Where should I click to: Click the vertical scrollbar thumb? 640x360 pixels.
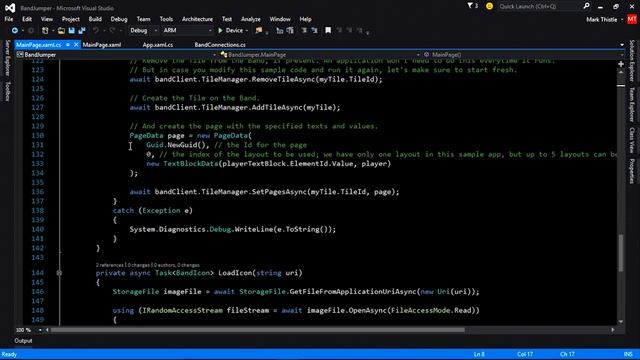[621, 253]
